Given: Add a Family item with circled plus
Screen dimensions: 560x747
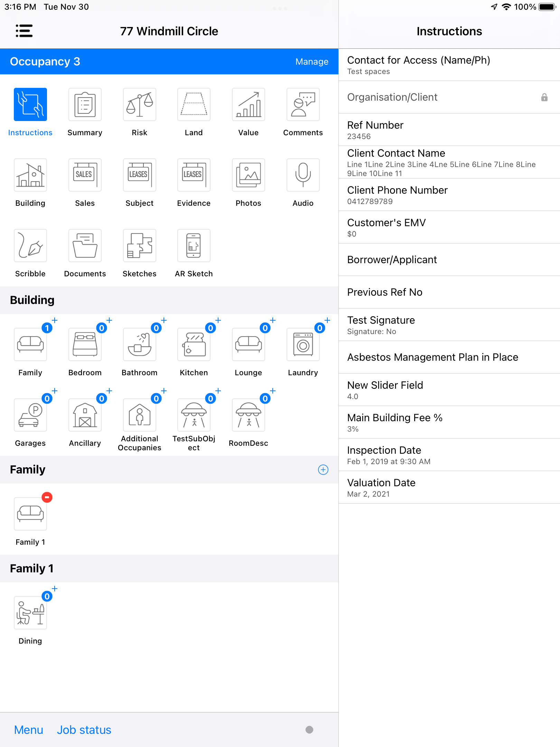Looking at the screenshot, I should [x=323, y=470].
